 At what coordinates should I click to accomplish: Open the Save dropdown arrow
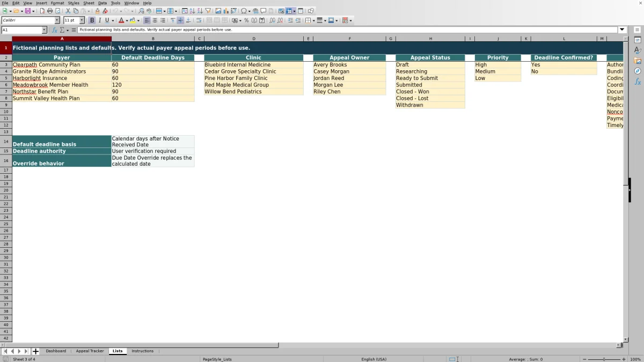pyautogui.click(x=33, y=11)
